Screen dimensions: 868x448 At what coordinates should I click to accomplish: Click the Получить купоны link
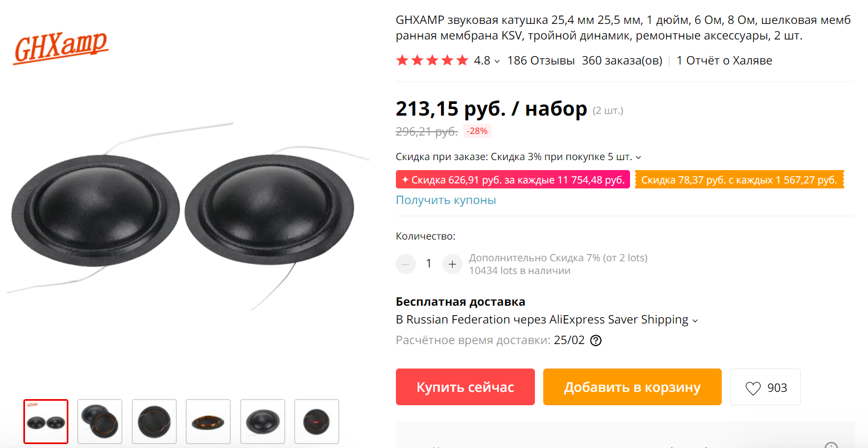click(x=446, y=200)
